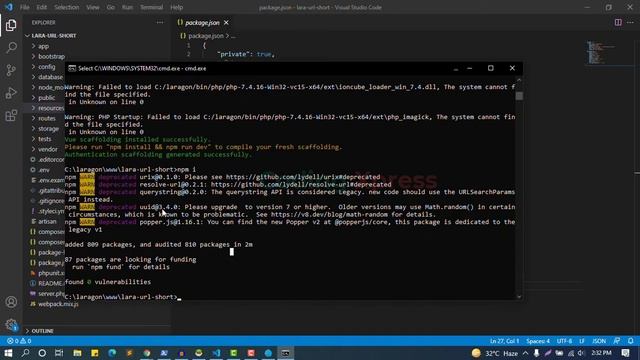
Task: Open the Manage gear settings icon
Action: [11, 325]
